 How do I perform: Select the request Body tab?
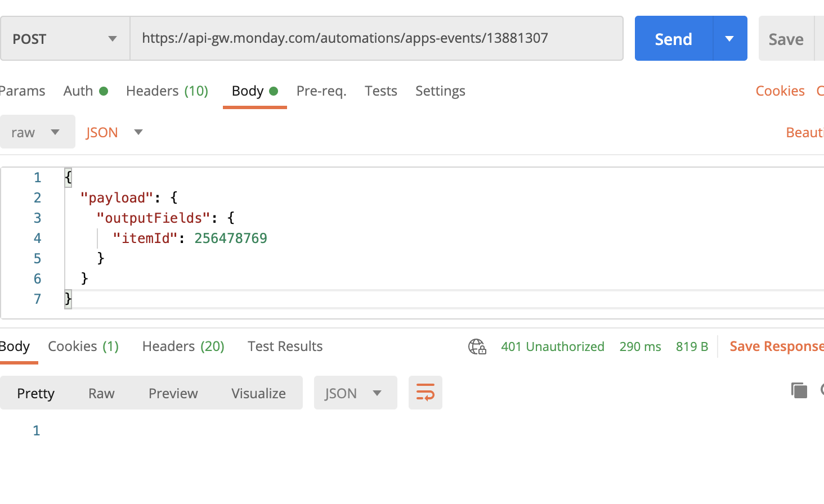coord(255,91)
